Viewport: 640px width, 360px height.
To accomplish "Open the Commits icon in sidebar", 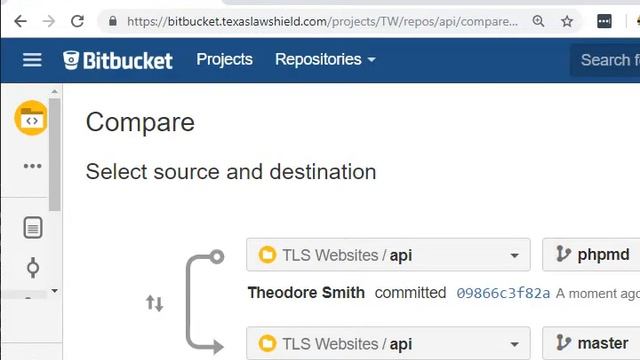I will click(33, 268).
